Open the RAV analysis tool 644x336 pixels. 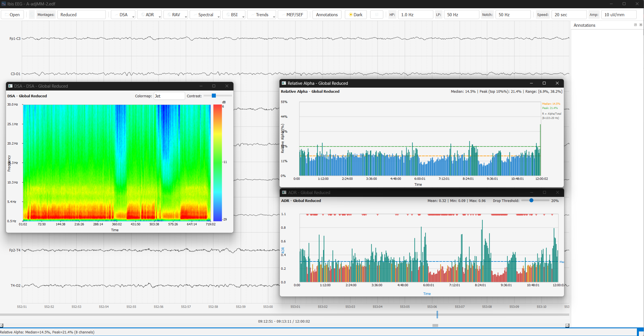(x=175, y=15)
